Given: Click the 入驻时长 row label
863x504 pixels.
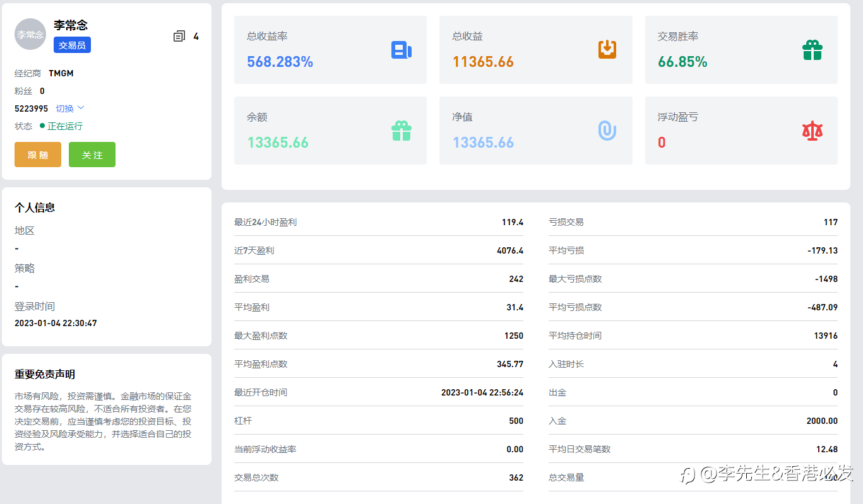Looking at the screenshot, I should (566, 364).
